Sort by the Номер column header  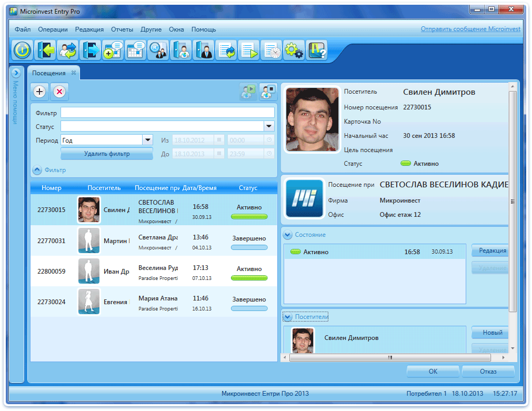(51, 188)
